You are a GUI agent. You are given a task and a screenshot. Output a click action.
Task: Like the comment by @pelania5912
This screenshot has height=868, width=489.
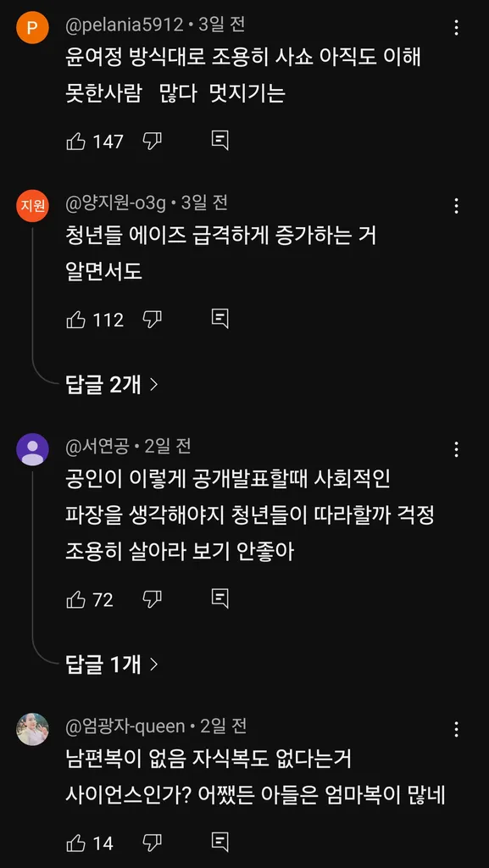75,142
